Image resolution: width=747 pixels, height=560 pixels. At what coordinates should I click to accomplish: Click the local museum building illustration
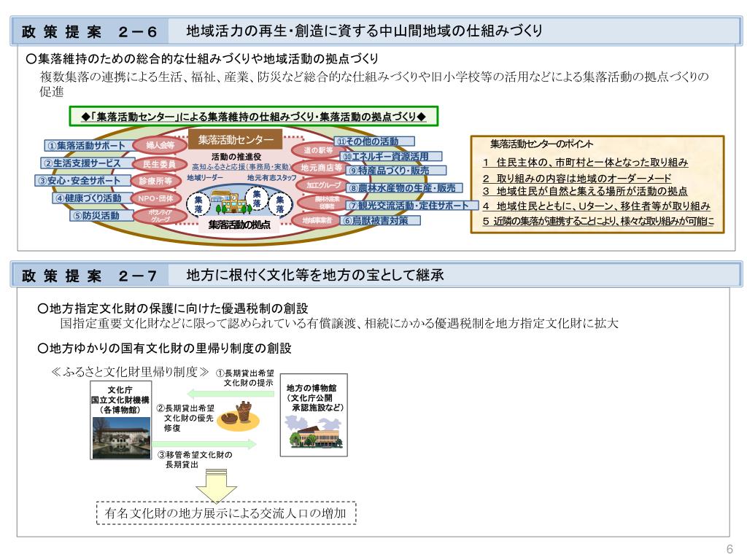pyautogui.click(x=315, y=432)
